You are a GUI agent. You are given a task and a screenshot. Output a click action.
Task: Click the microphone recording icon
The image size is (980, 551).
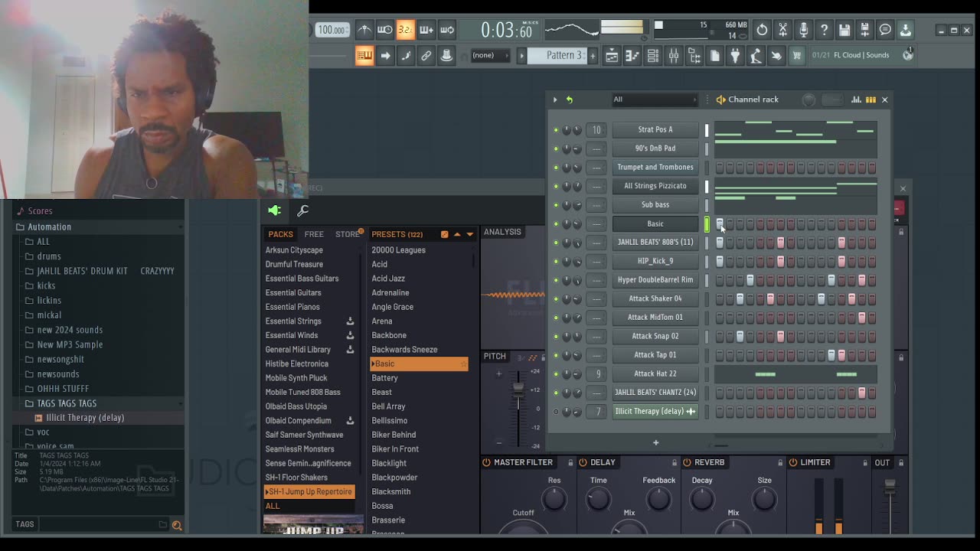click(x=803, y=30)
